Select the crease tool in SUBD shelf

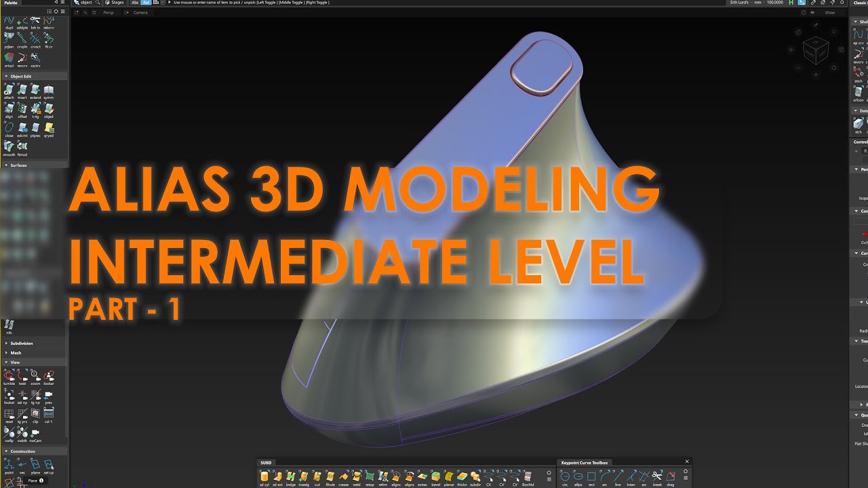coord(344,479)
